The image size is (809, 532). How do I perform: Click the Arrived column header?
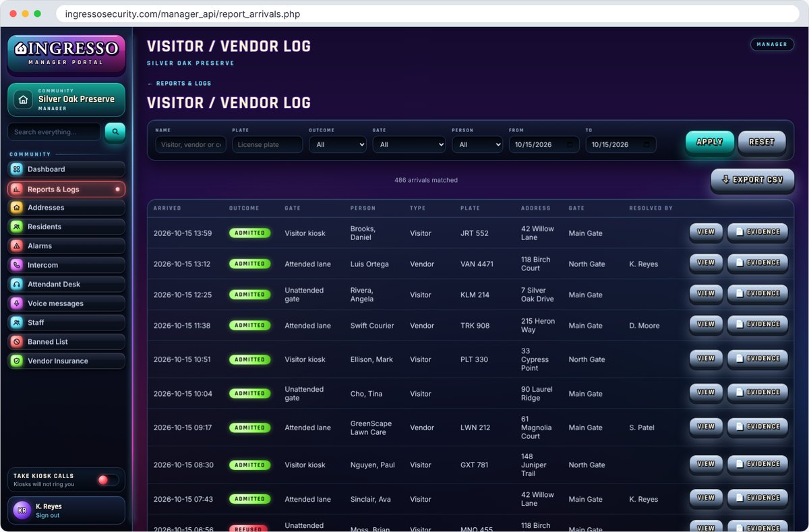167,208
